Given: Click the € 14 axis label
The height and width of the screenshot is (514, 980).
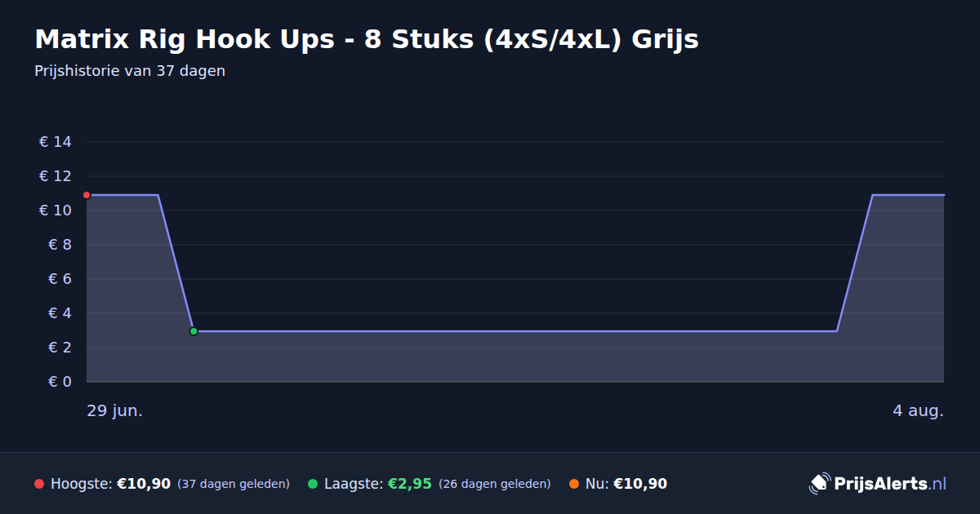Looking at the screenshot, I should [56, 142].
